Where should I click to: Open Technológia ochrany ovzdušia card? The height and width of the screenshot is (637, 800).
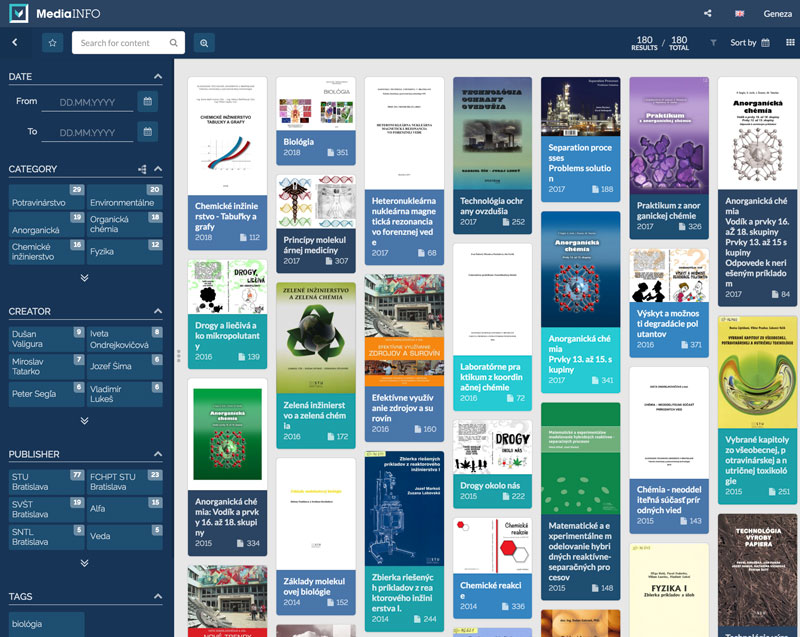coord(492,156)
